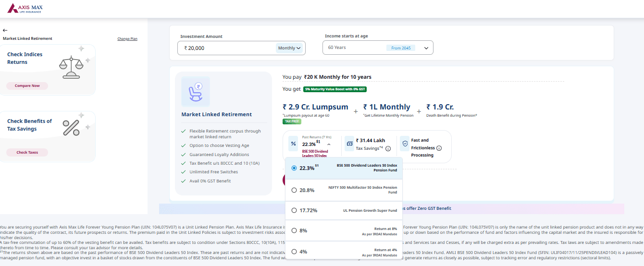
Task: Click the Compare Now button
Action: 27,85
